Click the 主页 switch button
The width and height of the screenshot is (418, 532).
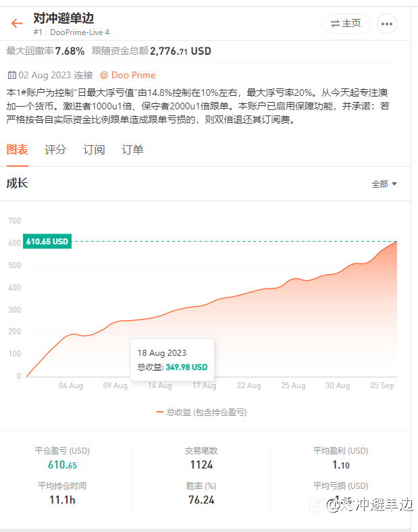point(345,24)
